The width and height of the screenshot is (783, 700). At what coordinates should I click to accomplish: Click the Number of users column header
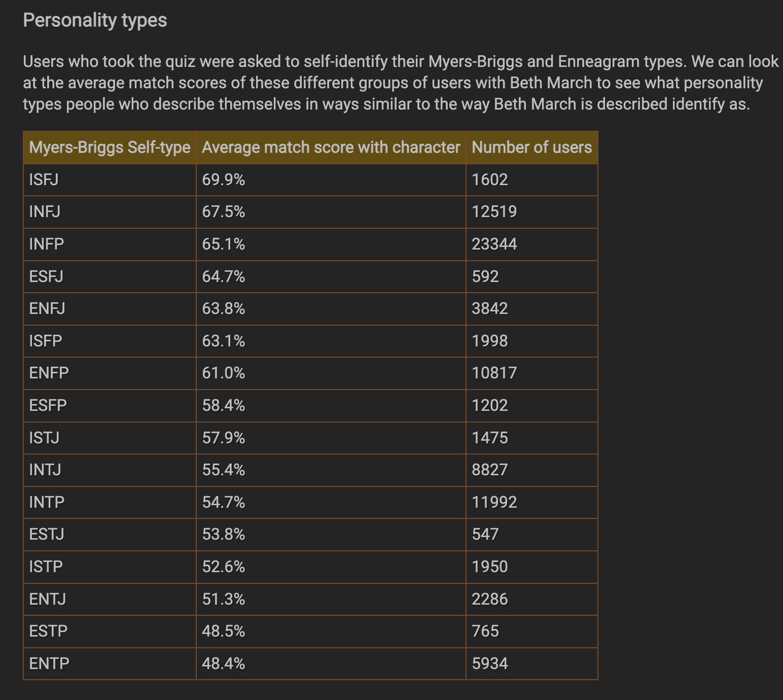531,148
